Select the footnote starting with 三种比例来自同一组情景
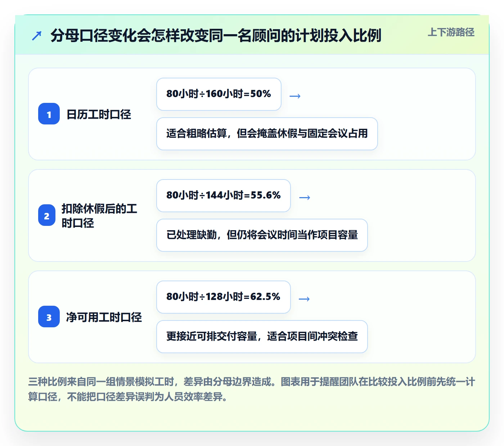The width and height of the screenshot is (504, 446). 252,389
